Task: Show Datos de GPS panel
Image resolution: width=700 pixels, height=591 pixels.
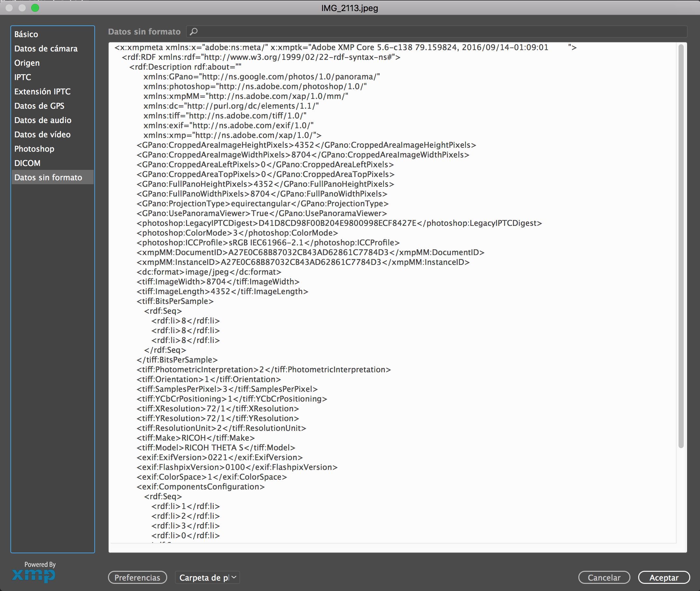Action: click(x=39, y=106)
